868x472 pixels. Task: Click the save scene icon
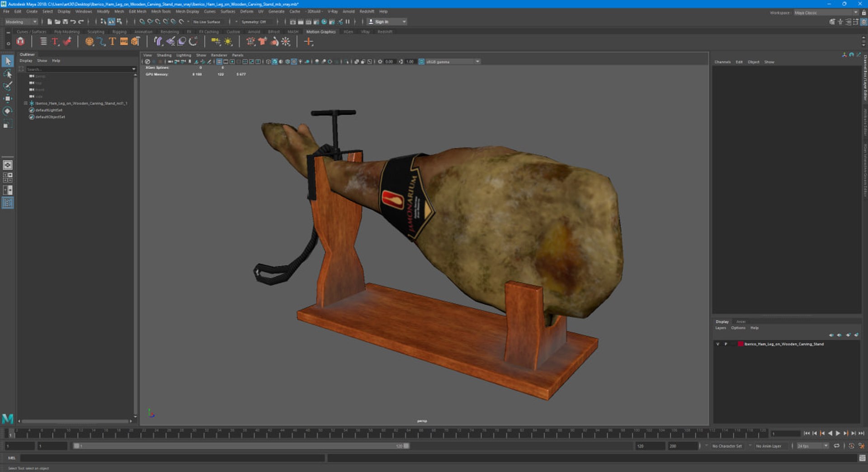pyautogui.click(x=65, y=22)
